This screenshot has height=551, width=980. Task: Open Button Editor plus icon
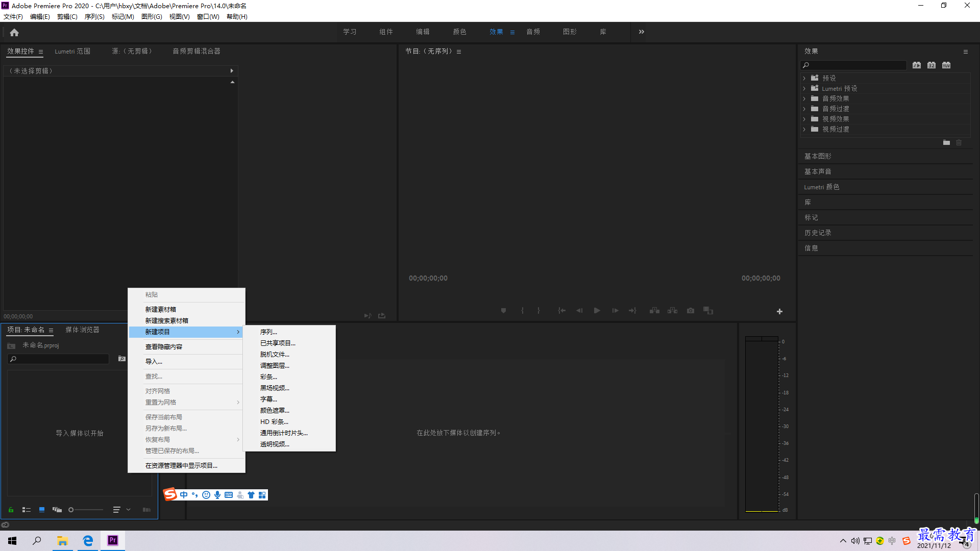click(x=779, y=311)
